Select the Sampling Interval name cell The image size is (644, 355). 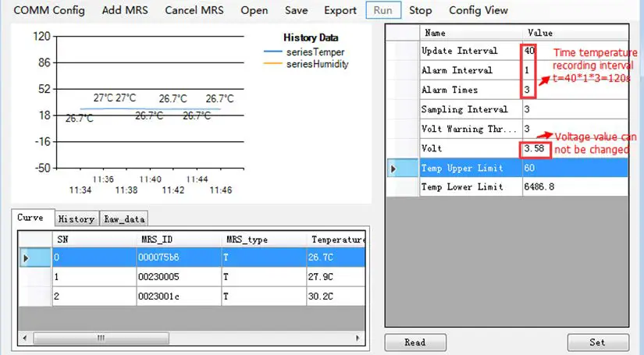471,109
